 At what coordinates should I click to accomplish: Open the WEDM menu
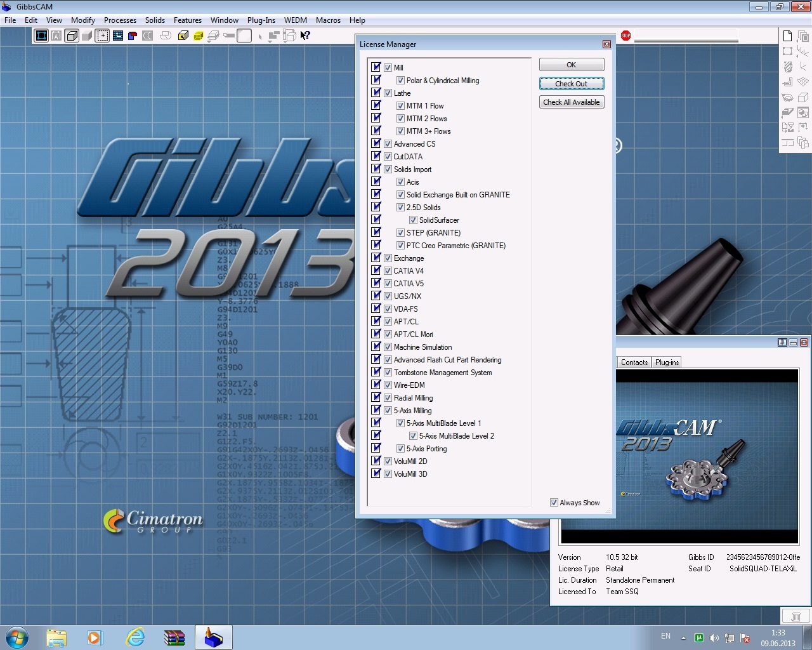(x=296, y=20)
